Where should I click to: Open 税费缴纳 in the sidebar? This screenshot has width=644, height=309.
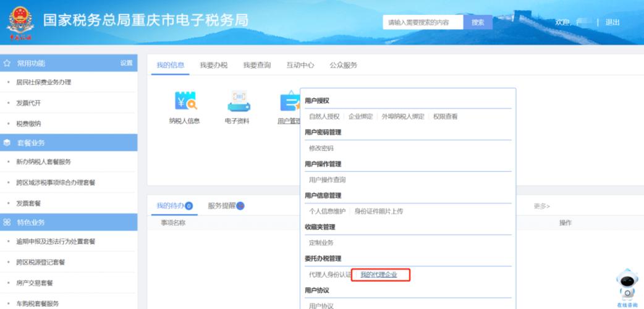(x=28, y=124)
